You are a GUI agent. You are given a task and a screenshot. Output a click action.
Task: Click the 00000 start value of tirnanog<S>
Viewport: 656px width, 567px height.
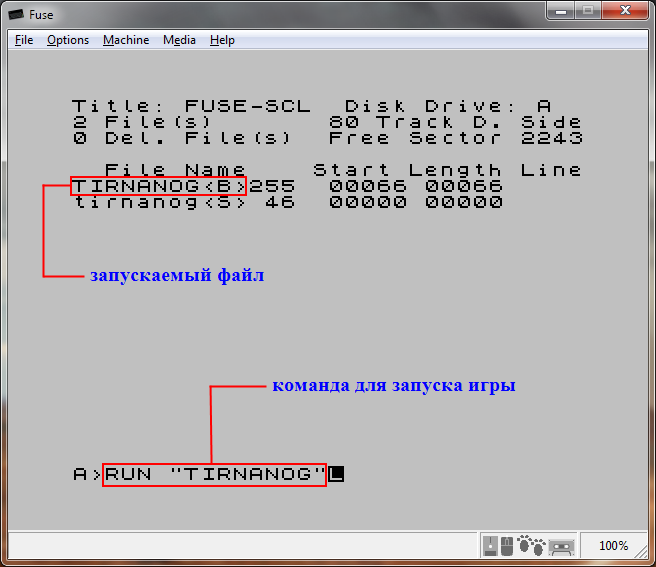pyautogui.click(x=368, y=203)
